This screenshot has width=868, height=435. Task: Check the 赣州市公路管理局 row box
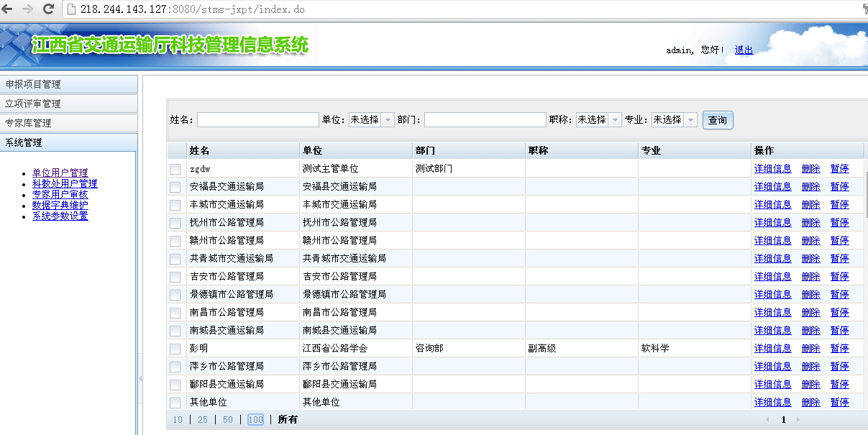tap(175, 241)
